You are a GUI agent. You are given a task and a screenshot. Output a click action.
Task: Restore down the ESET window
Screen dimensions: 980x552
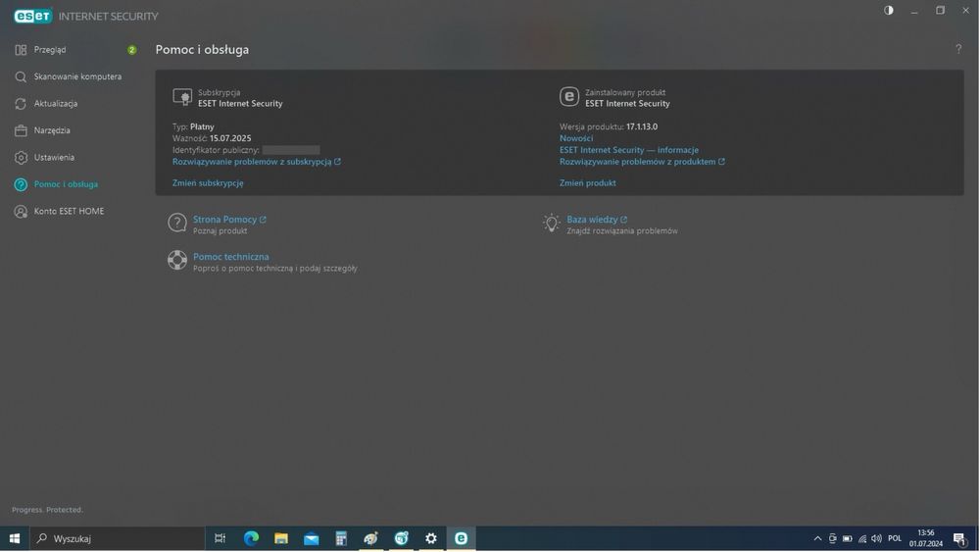coord(940,11)
